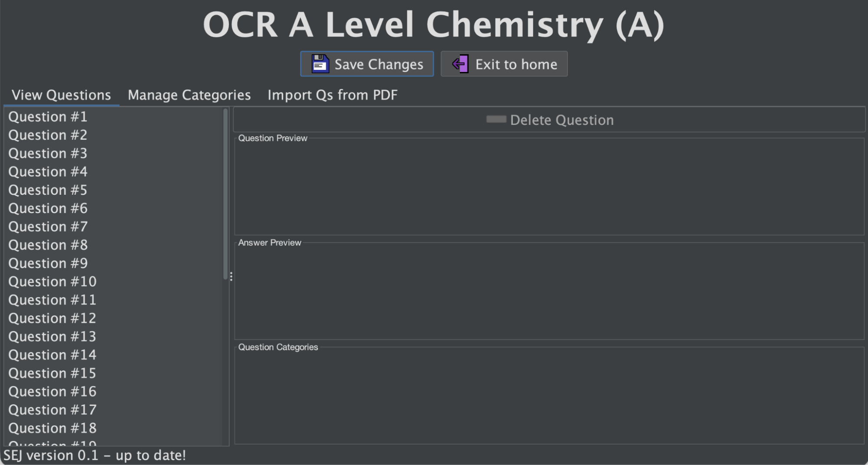Select Question #1 in the list
This screenshot has width=868, height=465.
pyautogui.click(x=48, y=117)
